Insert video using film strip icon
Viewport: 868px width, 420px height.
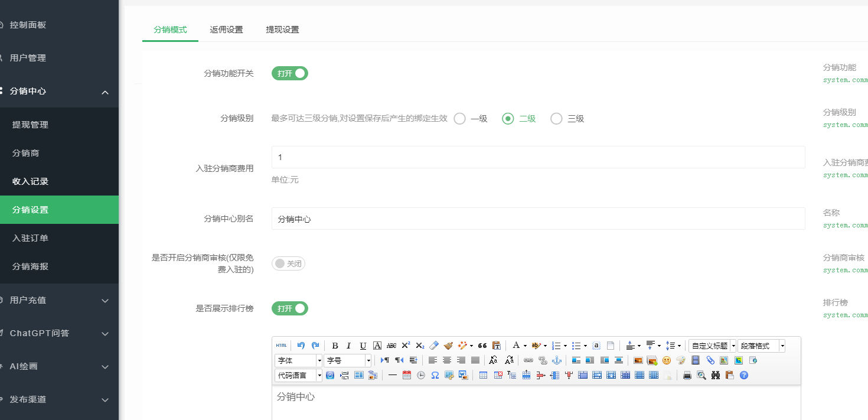696,360
